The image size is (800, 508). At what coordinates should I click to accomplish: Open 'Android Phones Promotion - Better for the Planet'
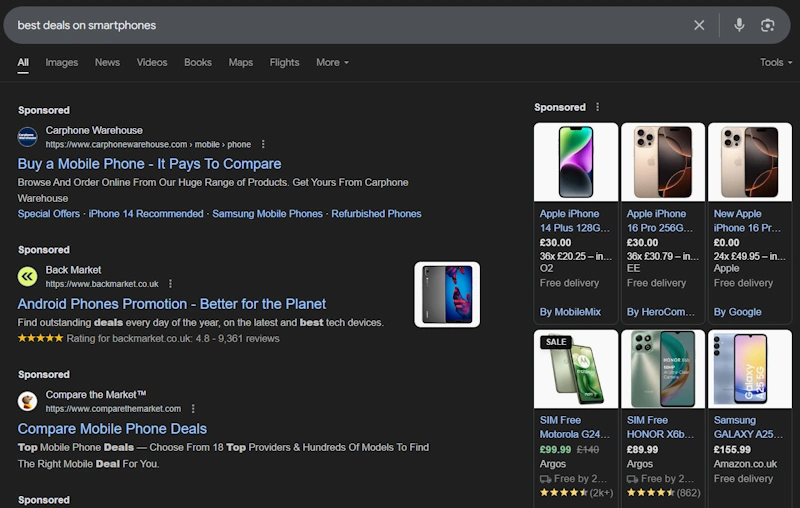point(171,304)
